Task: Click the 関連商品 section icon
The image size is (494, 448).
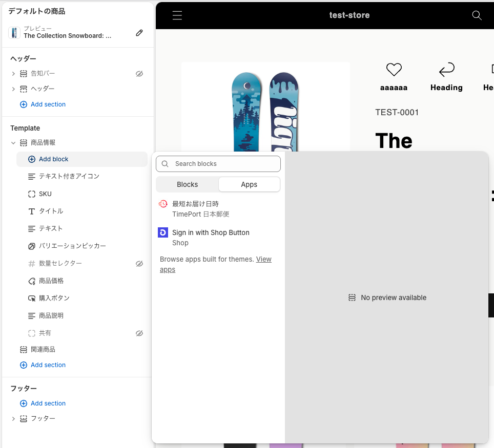Action: (x=24, y=350)
